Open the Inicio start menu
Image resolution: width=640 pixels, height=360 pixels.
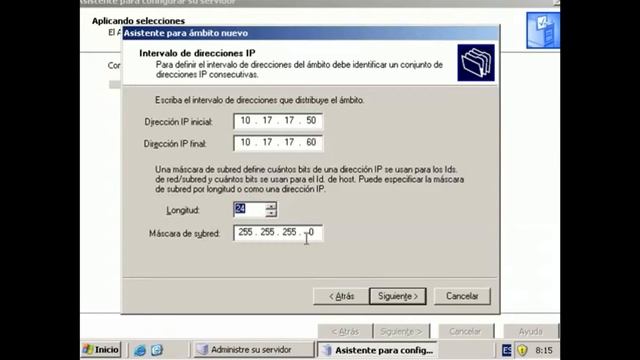click(100, 350)
